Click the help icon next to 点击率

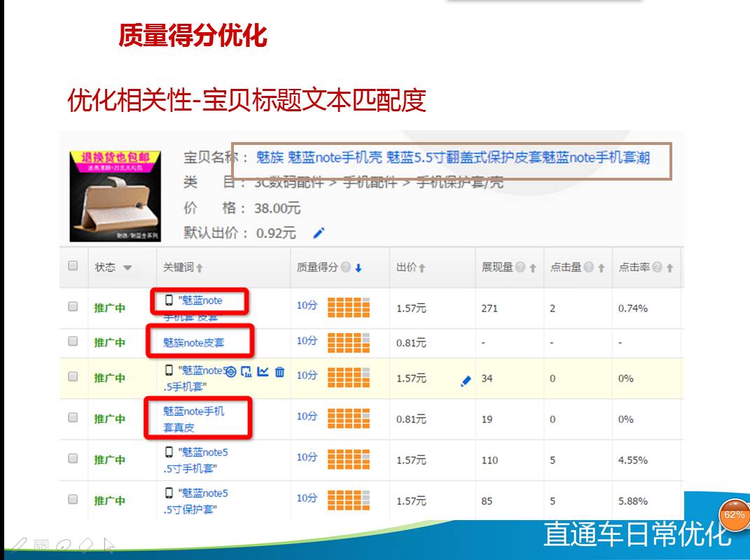coord(657,267)
